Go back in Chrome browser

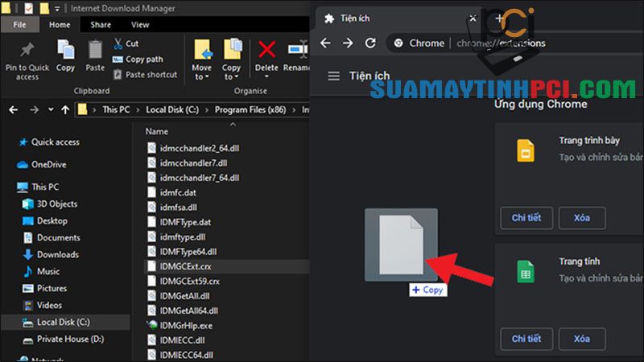[x=326, y=43]
